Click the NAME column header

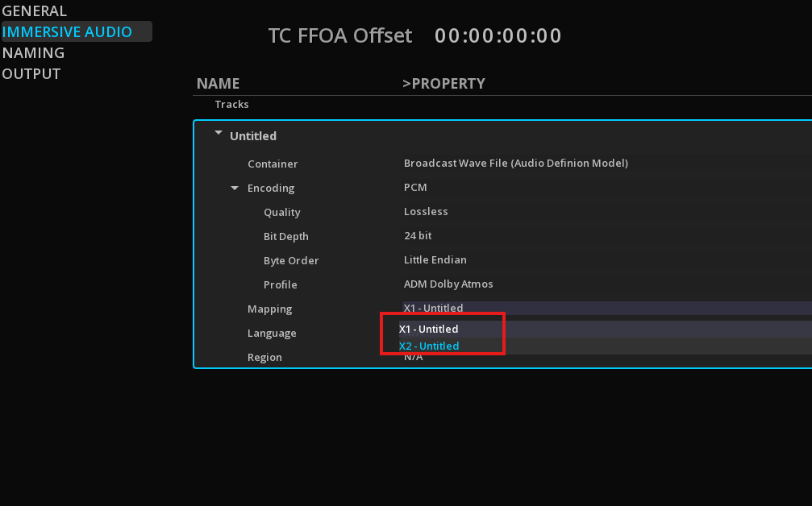pyautogui.click(x=218, y=84)
